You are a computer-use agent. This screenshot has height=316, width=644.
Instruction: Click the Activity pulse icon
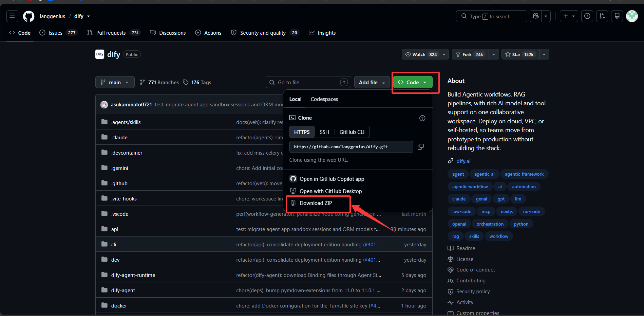[451, 302]
